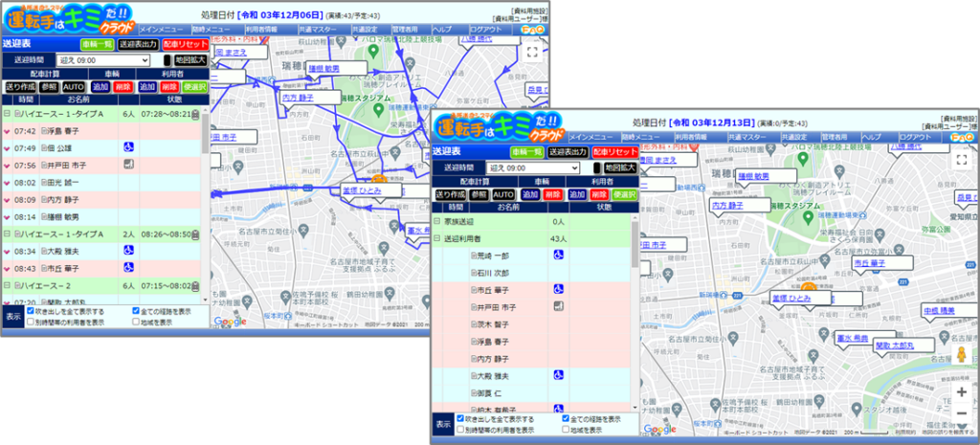Open FAQ icon in December 13 window

[x=961, y=137]
